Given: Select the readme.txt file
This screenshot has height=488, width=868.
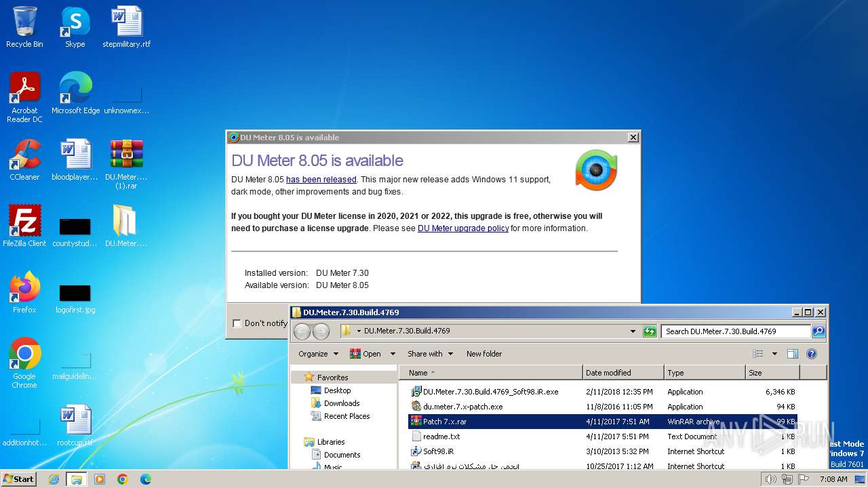Looking at the screenshot, I should [x=602, y=436].
